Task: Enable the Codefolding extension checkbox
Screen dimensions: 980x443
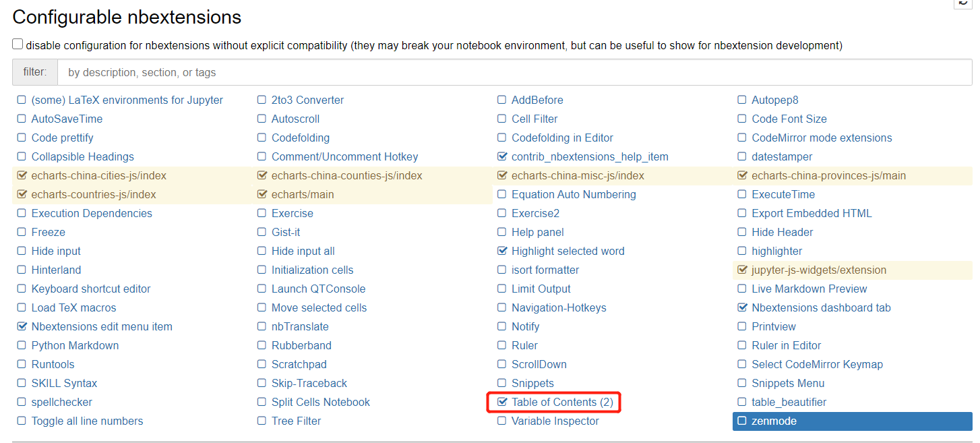Action: pos(262,138)
